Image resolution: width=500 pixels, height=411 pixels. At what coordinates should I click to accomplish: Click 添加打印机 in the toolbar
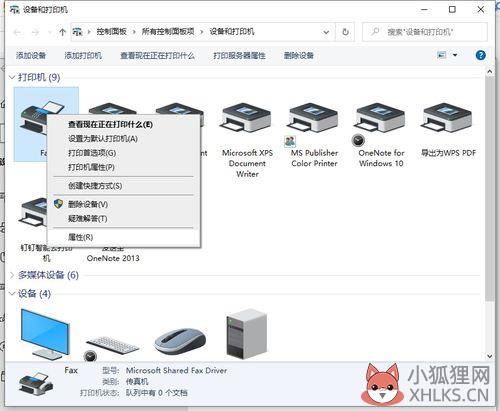[83, 55]
